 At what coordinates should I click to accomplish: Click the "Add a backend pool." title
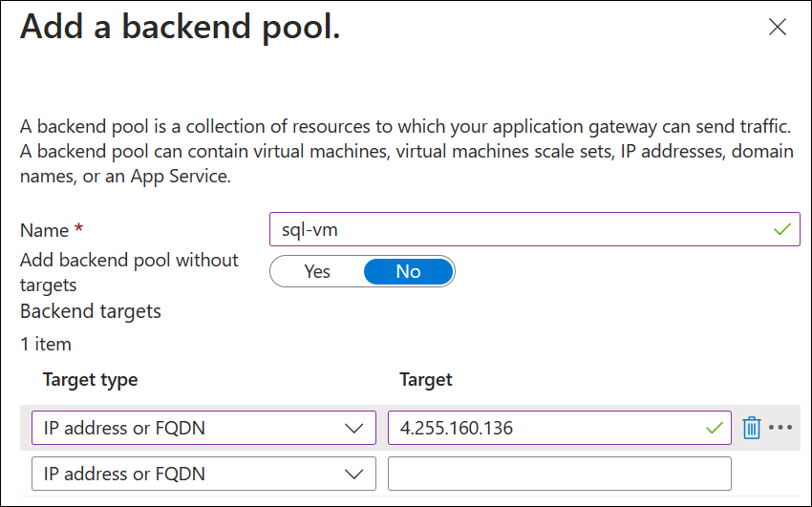[181, 28]
